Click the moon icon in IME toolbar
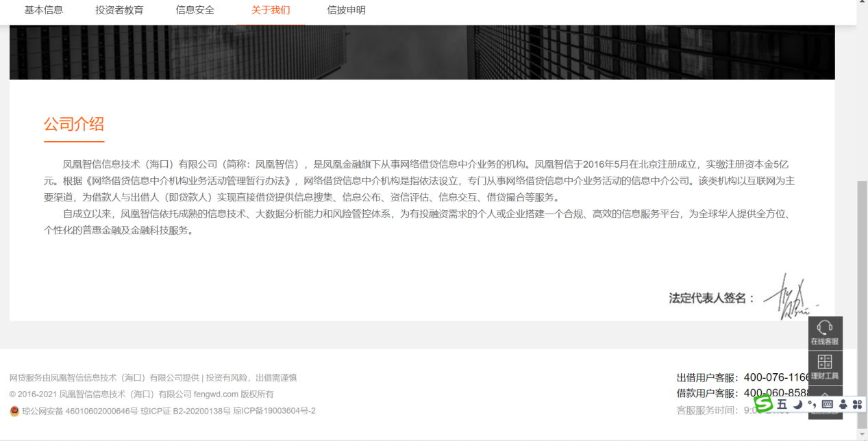This screenshot has height=441, width=868. click(797, 405)
